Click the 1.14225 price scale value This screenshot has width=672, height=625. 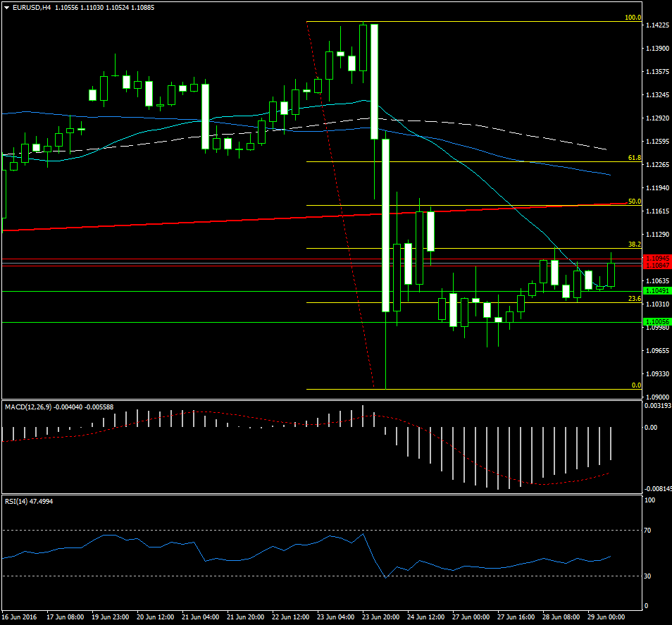657,25
